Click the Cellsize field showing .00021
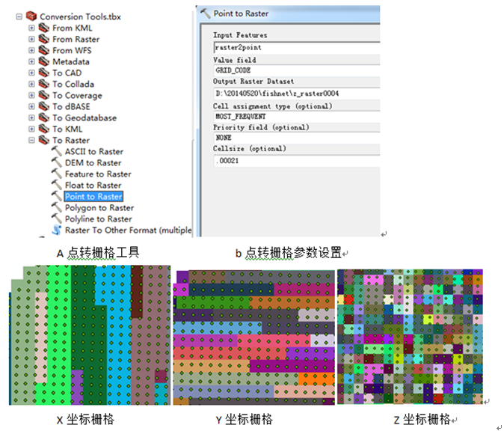504x437 pixels. pyautogui.click(x=297, y=161)
